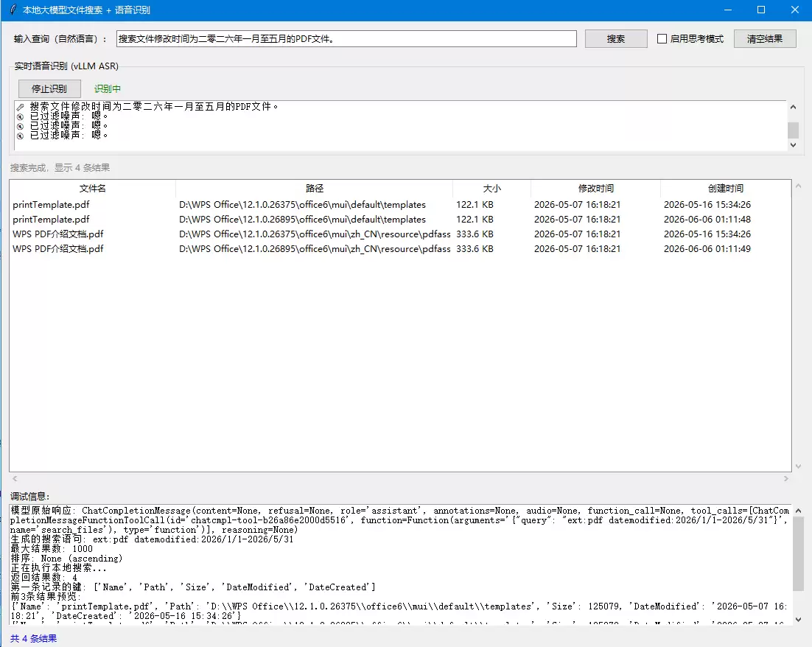Click the 共 4 条结果 status text
The width and height of the screenshot is (812, 647).
click(x=33, y=638)
